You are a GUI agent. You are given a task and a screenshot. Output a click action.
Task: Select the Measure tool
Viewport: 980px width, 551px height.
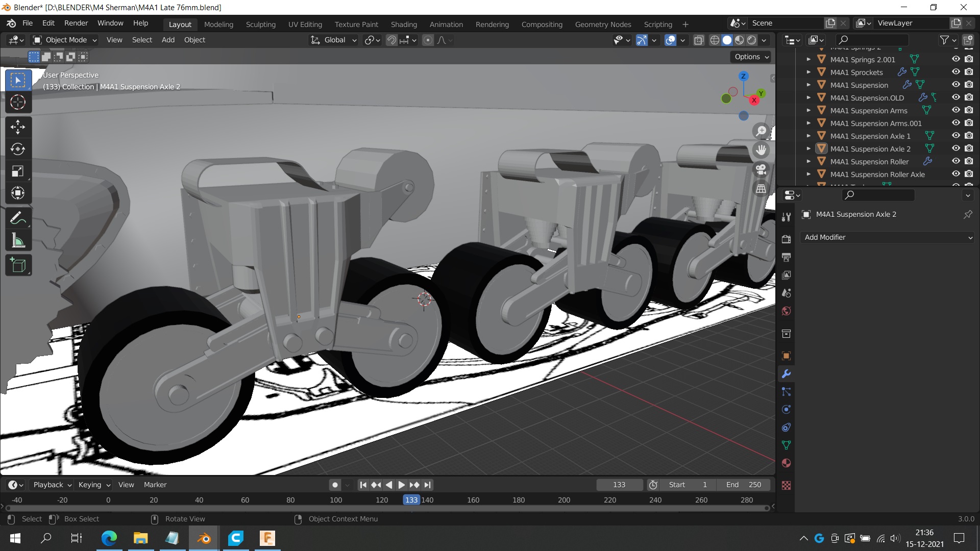18,241
